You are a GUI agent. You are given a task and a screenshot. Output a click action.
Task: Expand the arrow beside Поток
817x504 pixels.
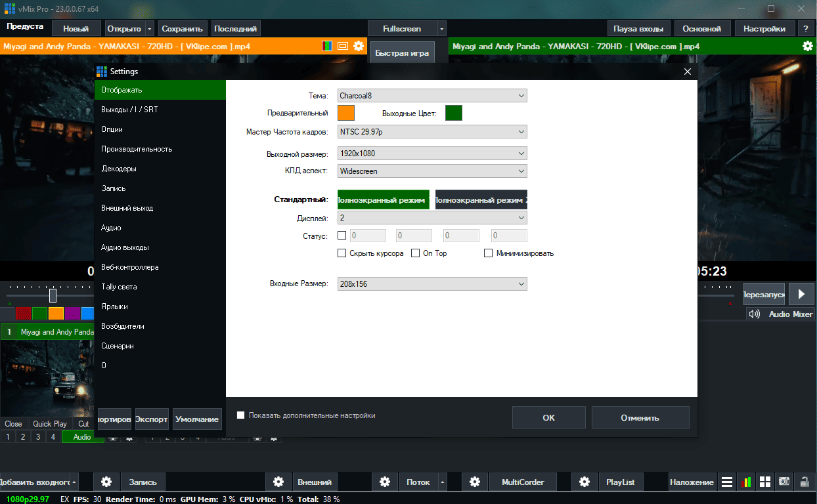[442, 482]
